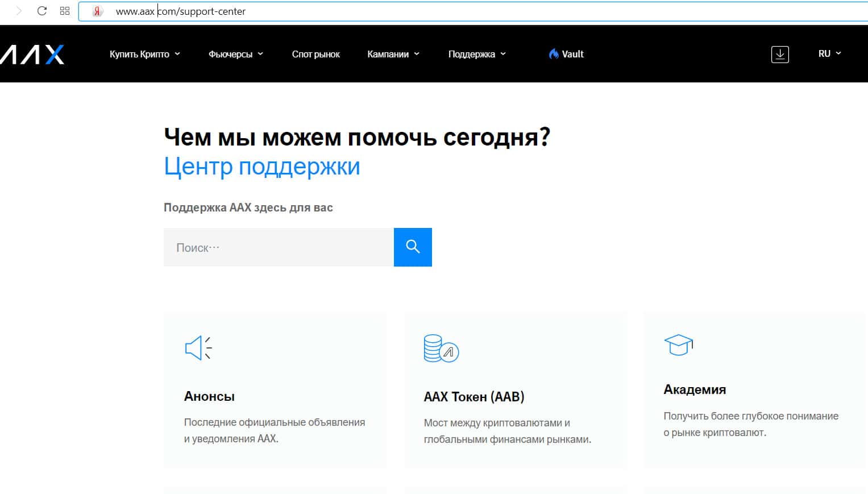Screen dimensions: 868x494
Task: Go to Спот рынок page
Action: [x=315, y=54]
